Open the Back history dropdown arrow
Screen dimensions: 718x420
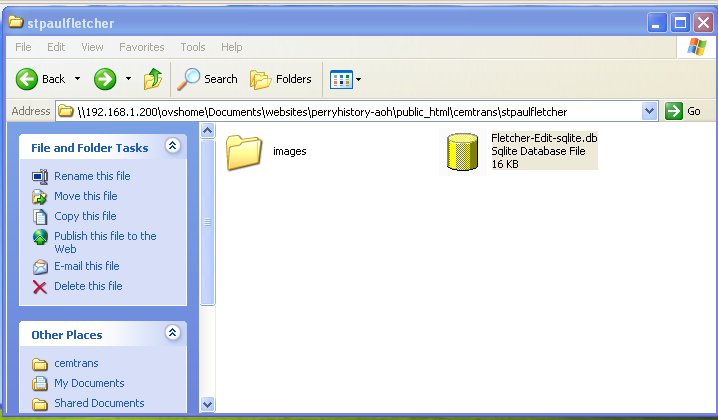click(x=77, y=79)
